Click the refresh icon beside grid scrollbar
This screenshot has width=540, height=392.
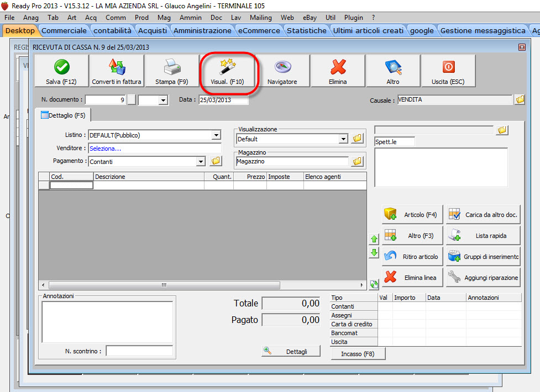(374, 284)
